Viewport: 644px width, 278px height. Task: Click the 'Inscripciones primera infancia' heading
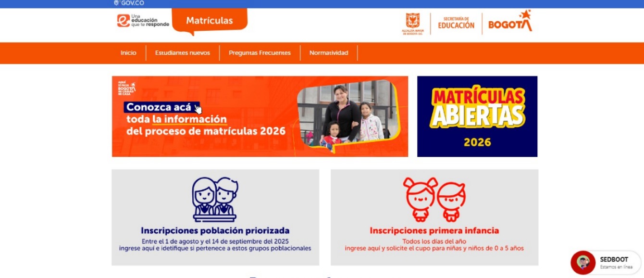coord(434,231)
